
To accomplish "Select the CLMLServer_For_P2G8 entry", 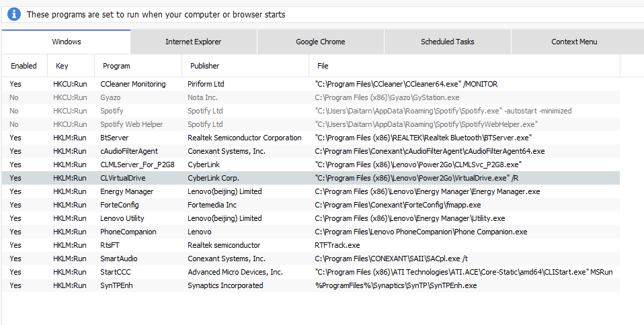I will [311, 165].
